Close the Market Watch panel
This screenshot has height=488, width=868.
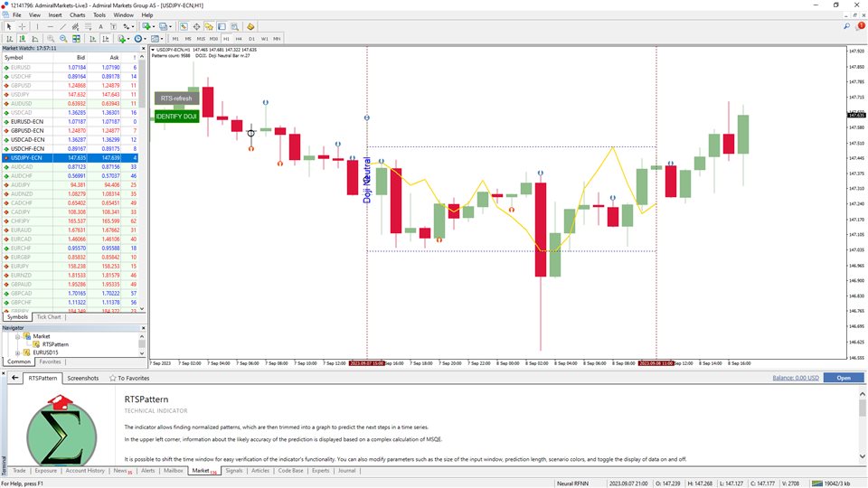143,49
